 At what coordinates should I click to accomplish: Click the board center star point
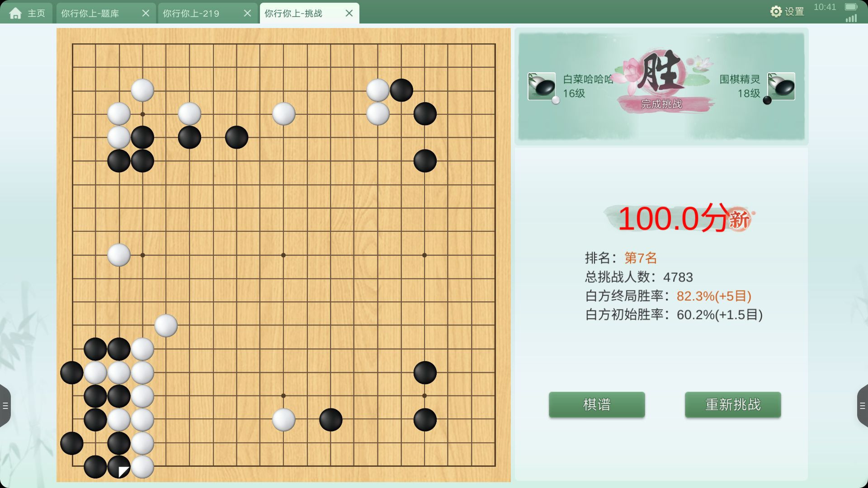coord(283,255)
